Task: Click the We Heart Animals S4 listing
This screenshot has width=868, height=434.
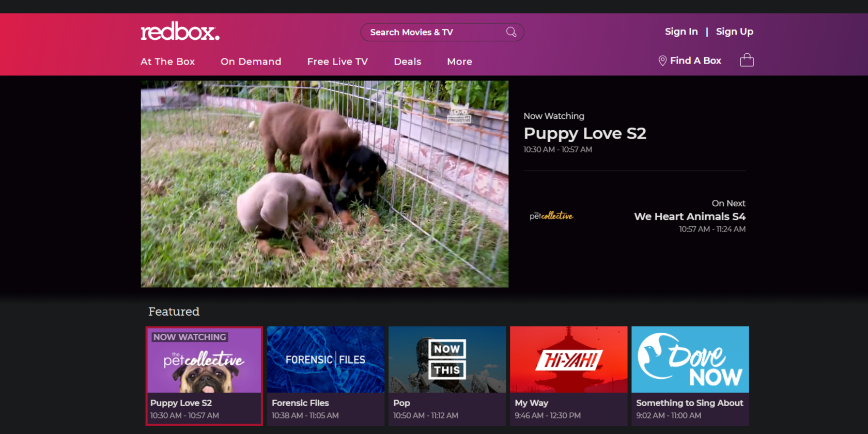Action: (x=689, y=216)
